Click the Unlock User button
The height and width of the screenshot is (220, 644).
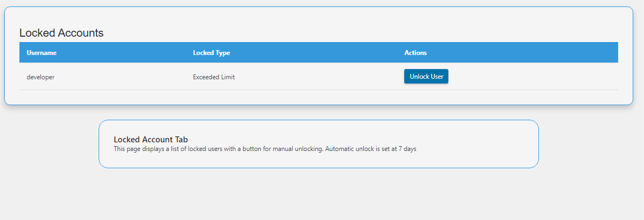coord(426,77)
